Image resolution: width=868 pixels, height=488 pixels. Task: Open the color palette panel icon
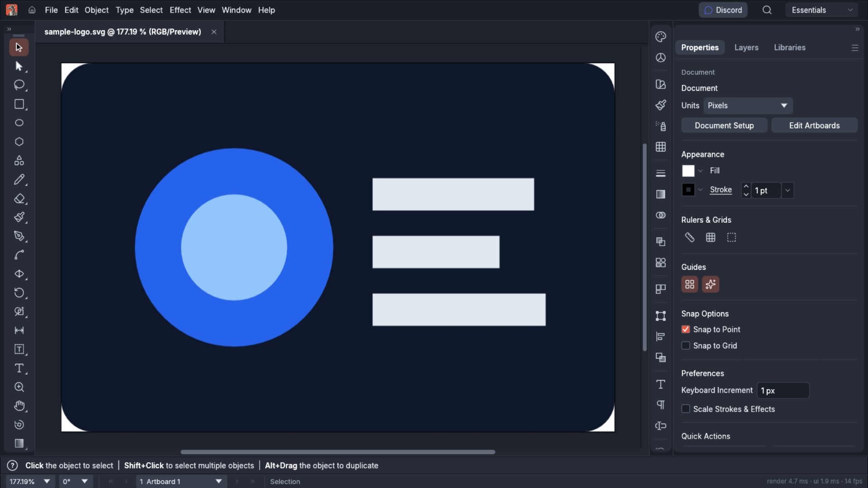pos(660,37)
